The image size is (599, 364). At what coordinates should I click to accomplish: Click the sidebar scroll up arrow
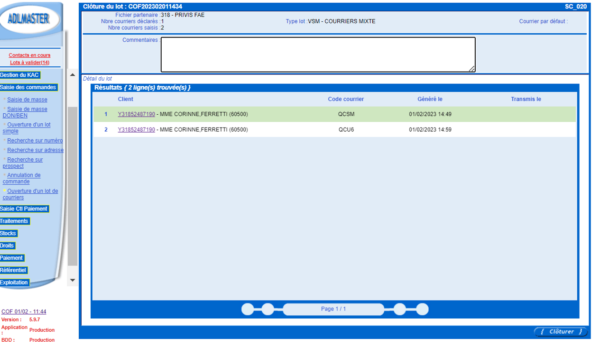73,75
